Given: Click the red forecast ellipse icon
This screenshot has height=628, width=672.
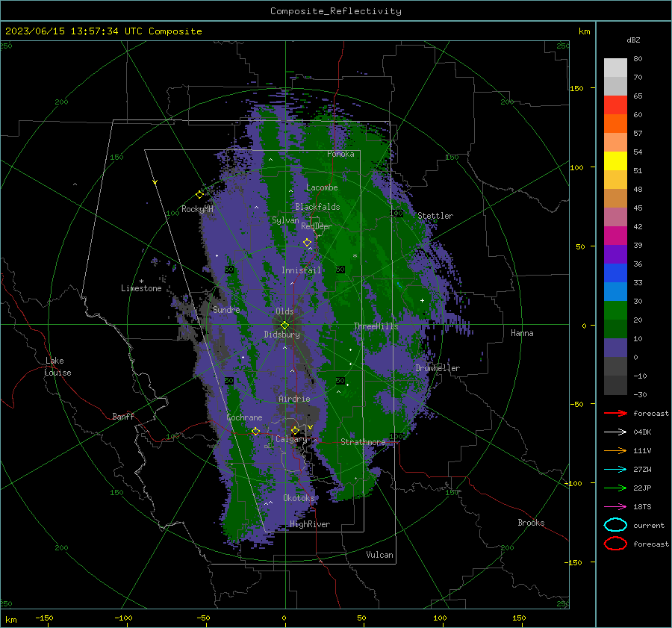Looking at the screenshot, I should click(x=615, y=544).
